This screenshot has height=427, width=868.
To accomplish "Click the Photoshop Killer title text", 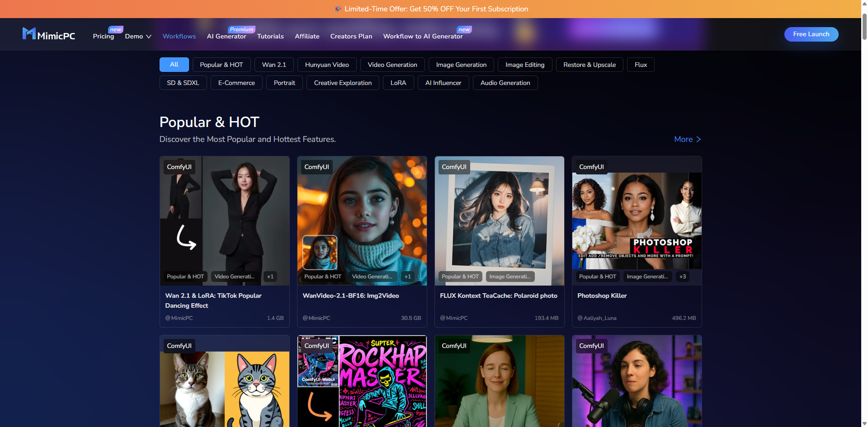I will pyautogui.click(x=602, y=296).
